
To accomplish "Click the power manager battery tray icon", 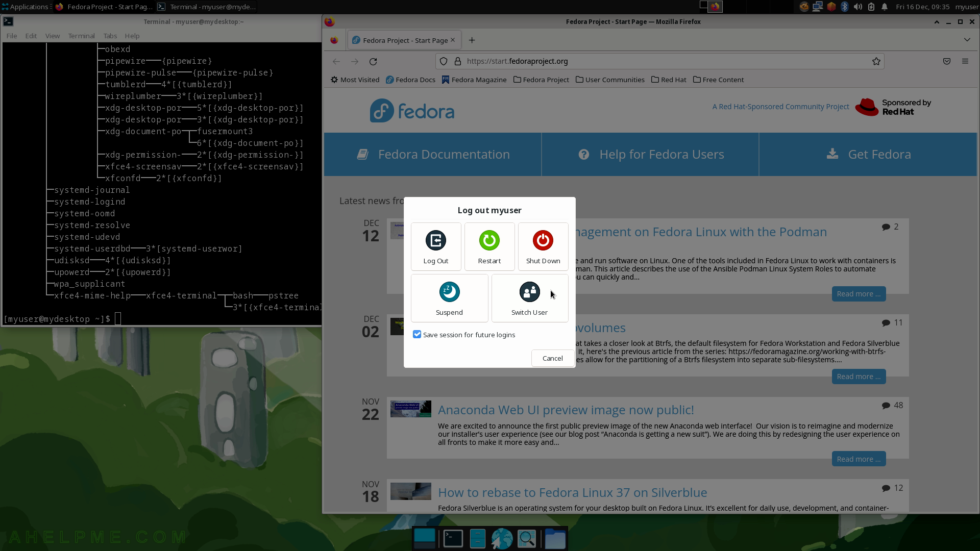I will [871, 7].
